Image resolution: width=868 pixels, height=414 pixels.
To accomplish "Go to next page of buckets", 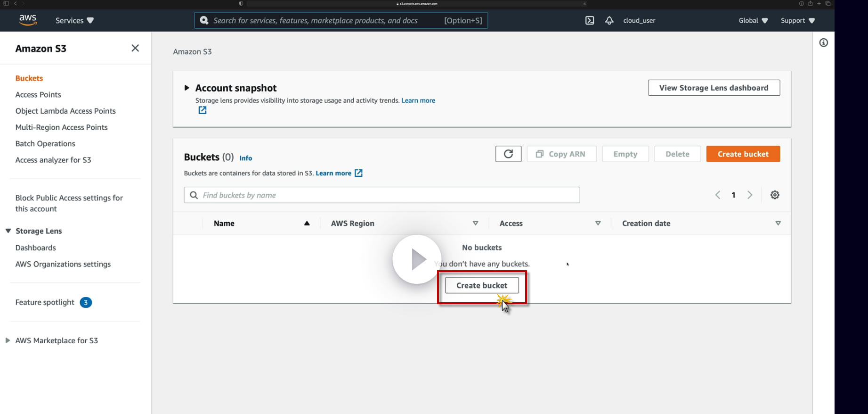I will point(750,195).
